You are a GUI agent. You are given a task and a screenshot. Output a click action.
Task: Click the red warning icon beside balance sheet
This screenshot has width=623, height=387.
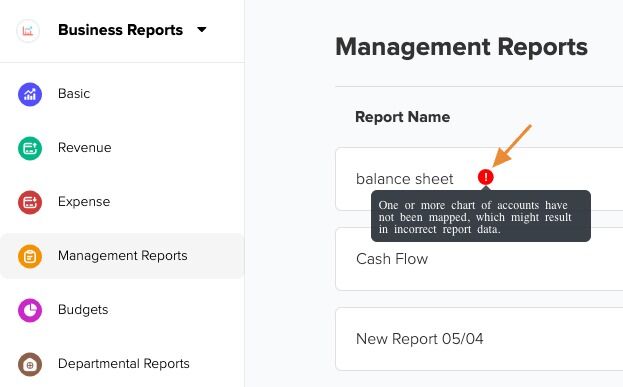click(486, 177)
